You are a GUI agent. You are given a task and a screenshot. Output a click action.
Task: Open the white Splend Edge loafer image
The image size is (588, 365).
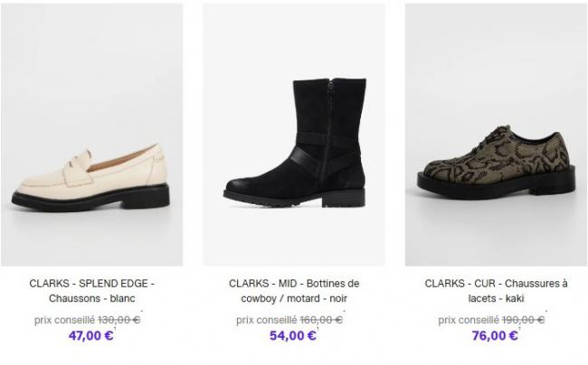point(91,135)
